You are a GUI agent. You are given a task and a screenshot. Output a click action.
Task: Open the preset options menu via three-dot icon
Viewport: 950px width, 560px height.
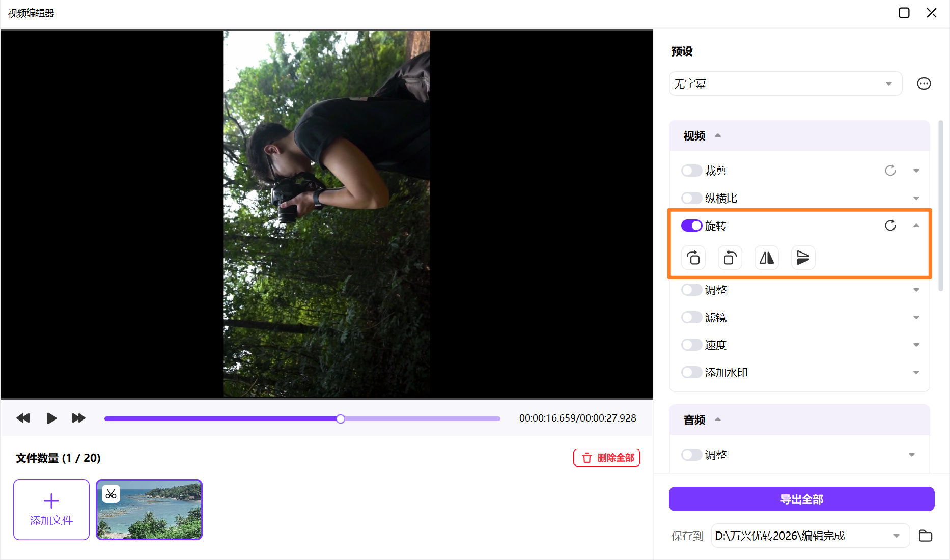(x=924, y=83)
